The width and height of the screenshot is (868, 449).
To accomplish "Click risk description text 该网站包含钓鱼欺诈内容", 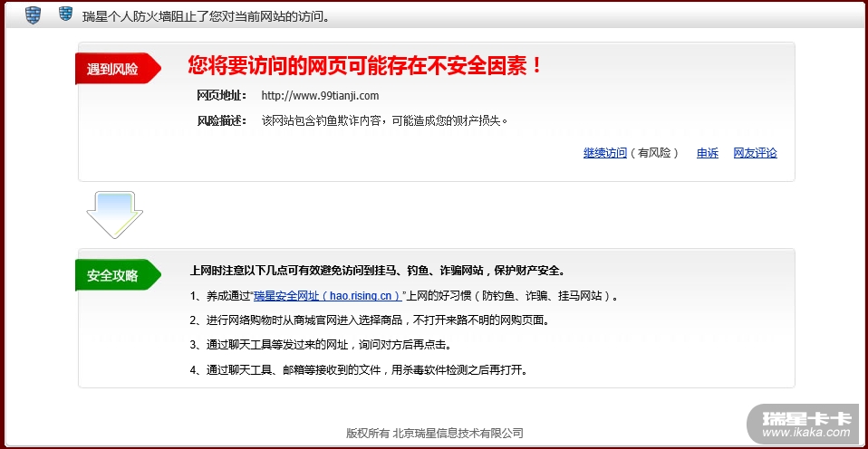I will pos(385,120).
